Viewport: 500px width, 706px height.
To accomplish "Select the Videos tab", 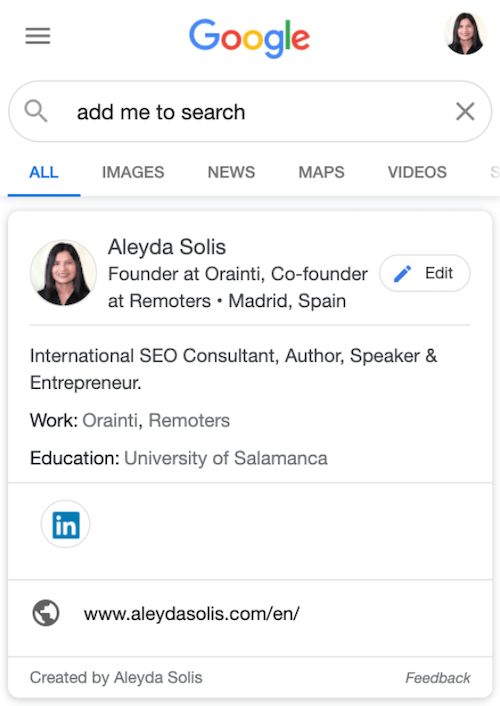I will pyautogui.click(x=417, y=172).
